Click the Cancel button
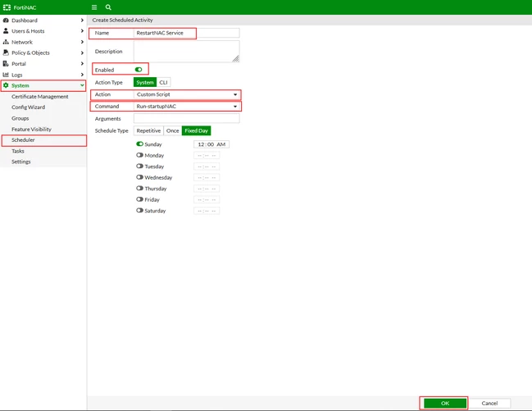Image resolution: width=532 pixels, height=411 pixels. (x=489, y=403)
